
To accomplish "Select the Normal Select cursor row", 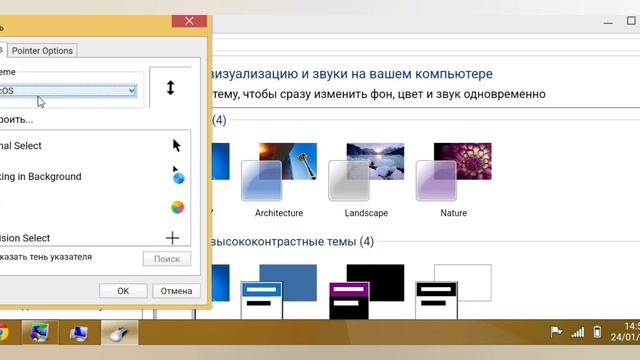I will coord(95,146).
